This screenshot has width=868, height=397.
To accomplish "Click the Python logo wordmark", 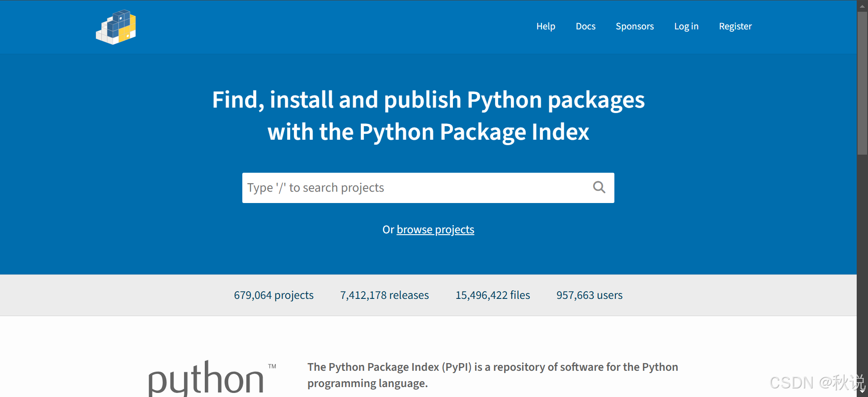I will tap(212, 378).
